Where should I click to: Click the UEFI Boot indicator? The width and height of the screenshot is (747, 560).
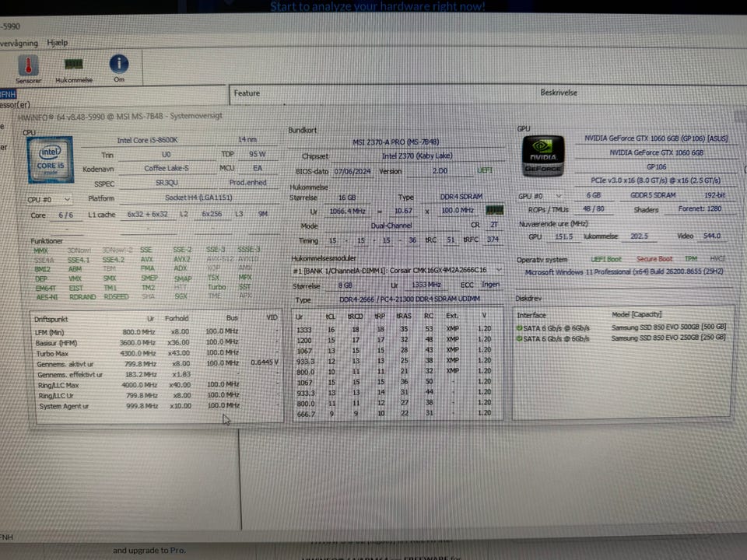[x=606, y=260]
